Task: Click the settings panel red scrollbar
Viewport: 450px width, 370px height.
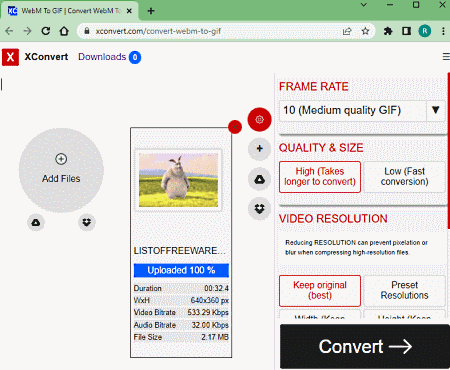Action: pyautogui.click(x=449, y=152)
